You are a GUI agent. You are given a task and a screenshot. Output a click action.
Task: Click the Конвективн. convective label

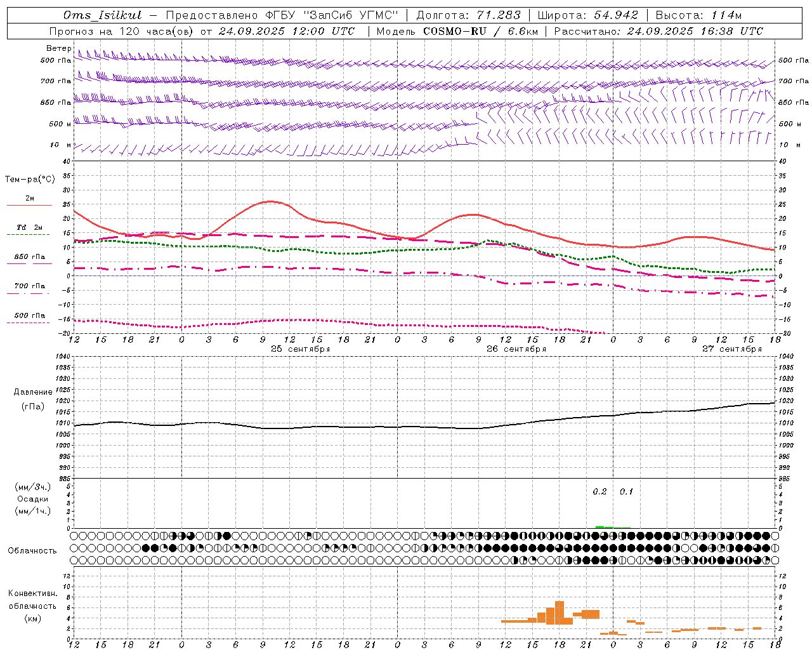pos(33,594)
